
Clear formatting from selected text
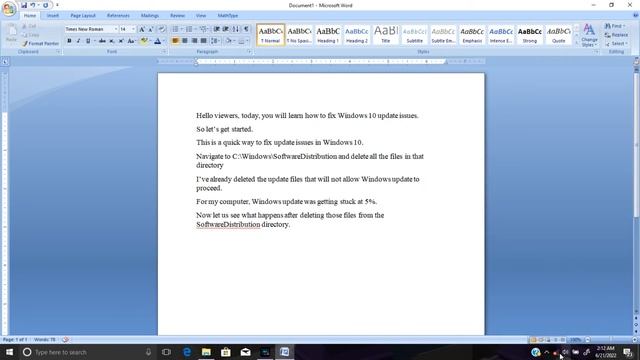point(162,29)
